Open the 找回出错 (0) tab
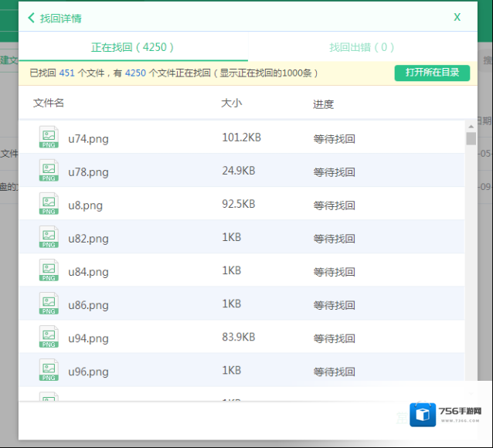Screen dimensions: 493x448 (362, 47)
